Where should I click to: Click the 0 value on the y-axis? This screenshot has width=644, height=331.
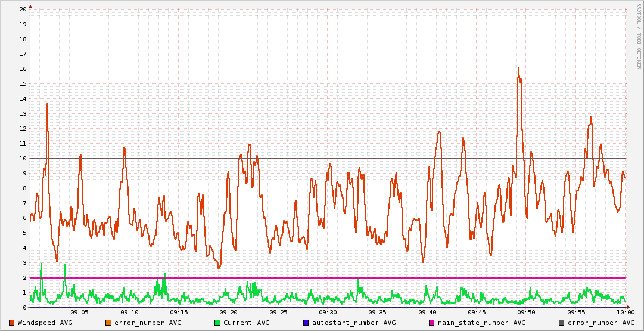(24, 308)
